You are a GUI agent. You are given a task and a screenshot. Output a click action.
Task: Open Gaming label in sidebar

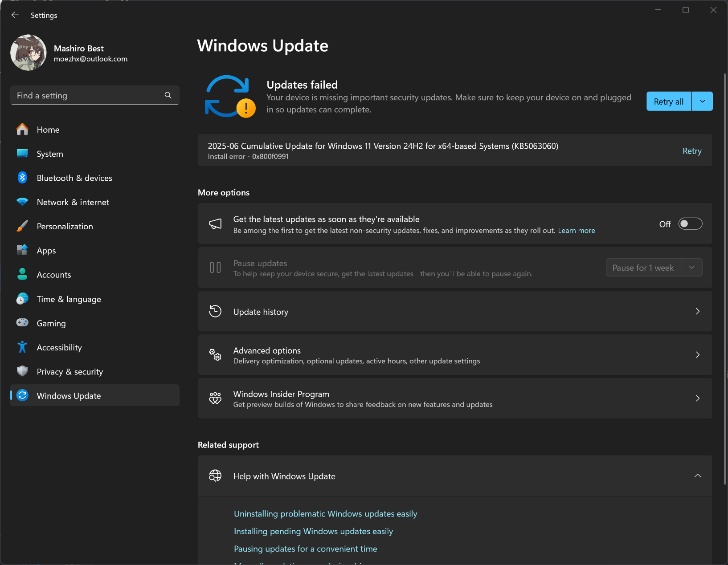click(51, 323)
